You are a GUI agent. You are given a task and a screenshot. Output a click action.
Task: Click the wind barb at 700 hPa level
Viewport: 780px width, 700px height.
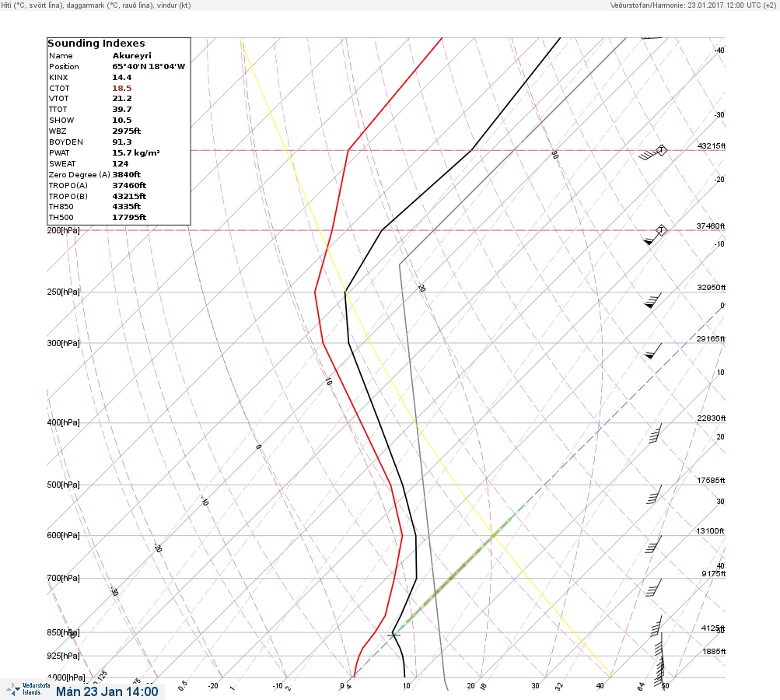pos(654,587)
